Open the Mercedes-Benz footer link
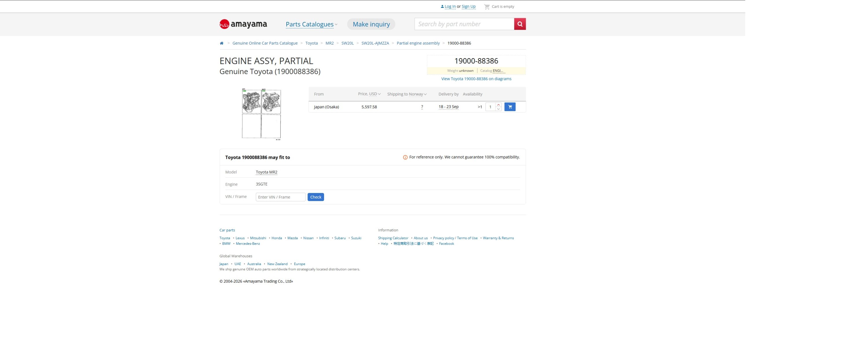This screenshot has height=362, width=868. [x=248, y=244]
